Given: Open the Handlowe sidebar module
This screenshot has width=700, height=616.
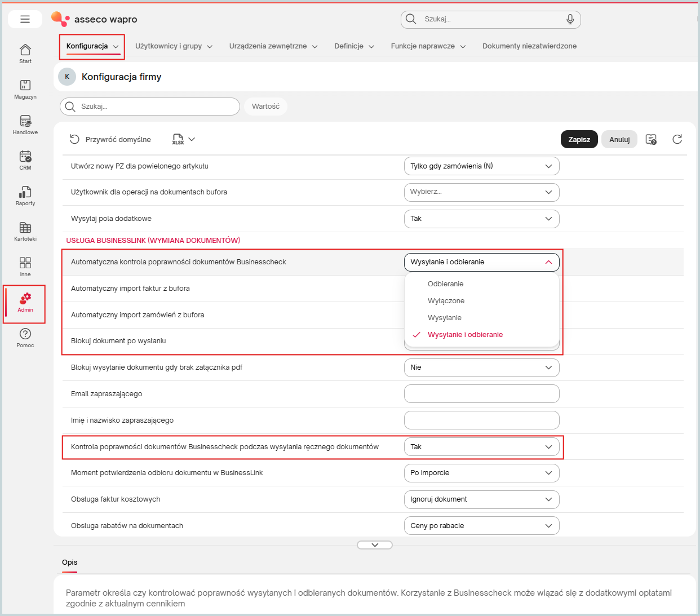Looking at the screenshot, I should (25, 125).
